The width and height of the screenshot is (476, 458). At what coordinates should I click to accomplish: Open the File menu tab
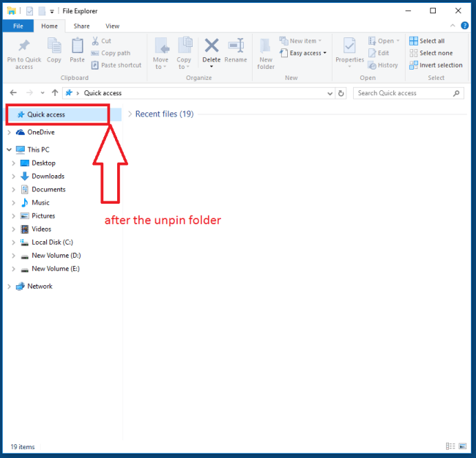pos(18,26)
